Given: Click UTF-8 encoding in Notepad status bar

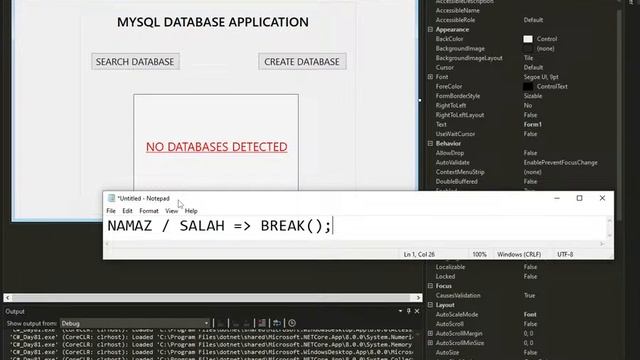Looking at the screenshot, I should (x=565, y=254).
